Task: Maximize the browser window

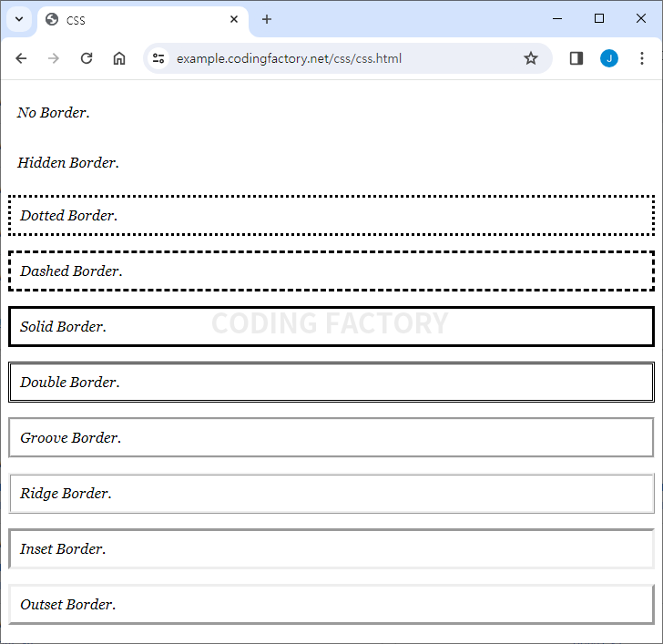Action: coord(598,18)
